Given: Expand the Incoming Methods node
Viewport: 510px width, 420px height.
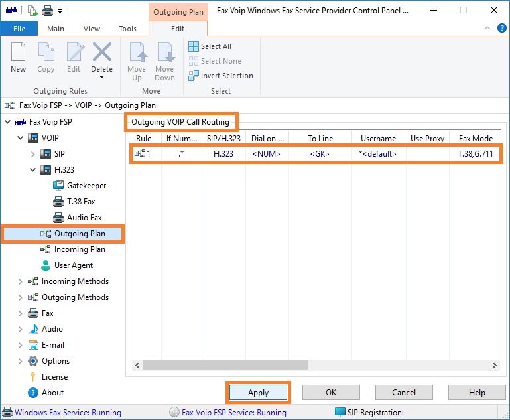Looking at the screenshot, I should [x=20, y=281].
